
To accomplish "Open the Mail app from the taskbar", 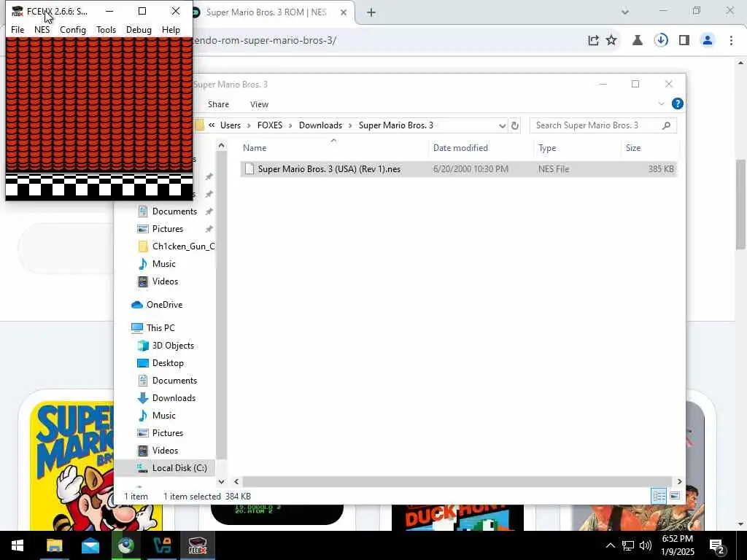I will 90,545.
